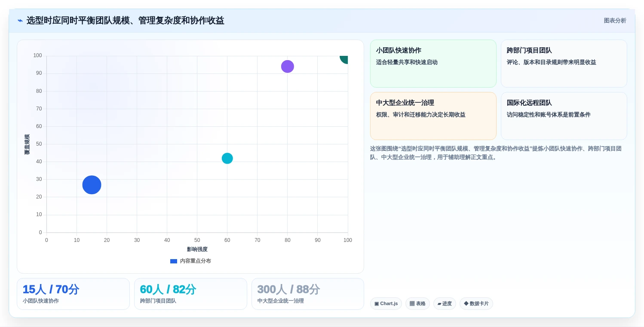The height and width of the screenshot is (327, 644).
Task: Click the 影响强度 x-axis title
Action: [197, 249]
